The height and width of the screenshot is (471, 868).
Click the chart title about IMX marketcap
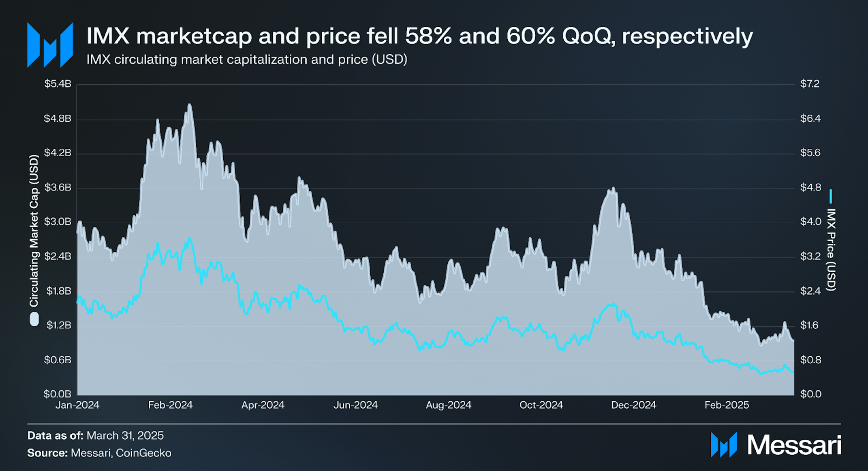click(x=419, y=36)
